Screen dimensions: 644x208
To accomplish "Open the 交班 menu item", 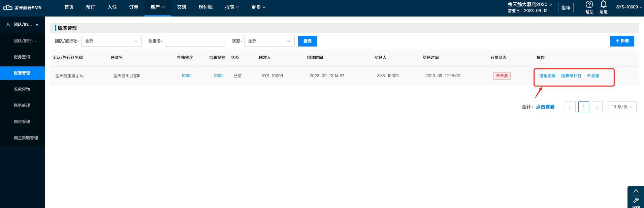I will pyautogui.click(x=182, y=7).
